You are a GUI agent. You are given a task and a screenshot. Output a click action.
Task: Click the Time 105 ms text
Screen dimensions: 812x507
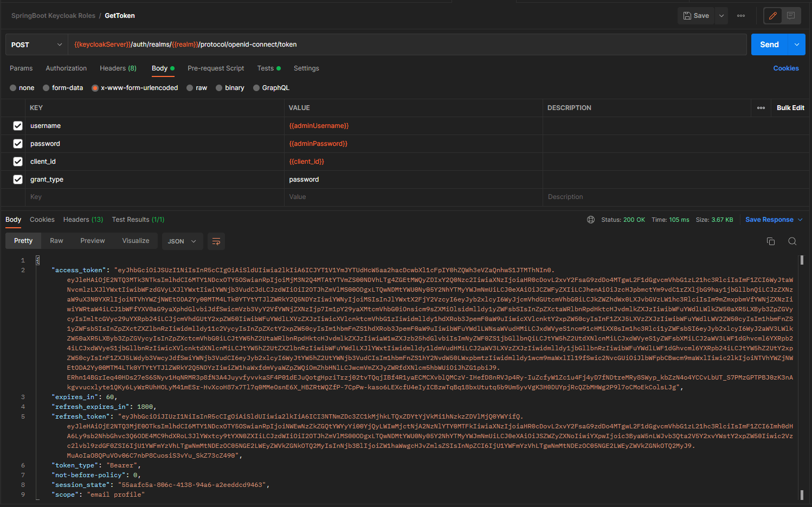click(671, 220)
